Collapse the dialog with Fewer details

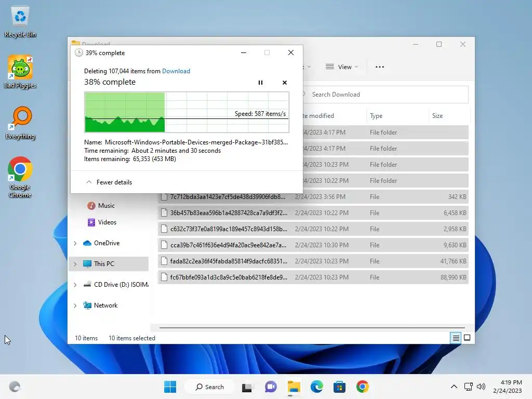[109, 182]
